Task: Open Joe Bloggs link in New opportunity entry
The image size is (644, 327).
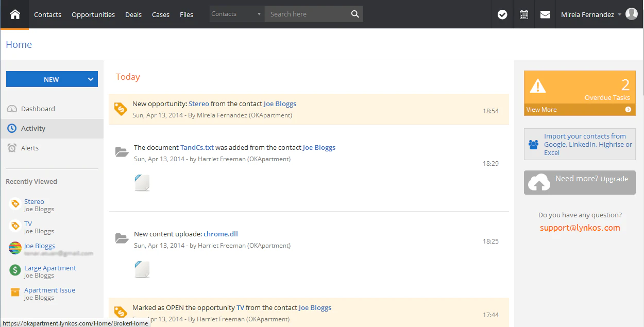Action: tap(280, 104)
